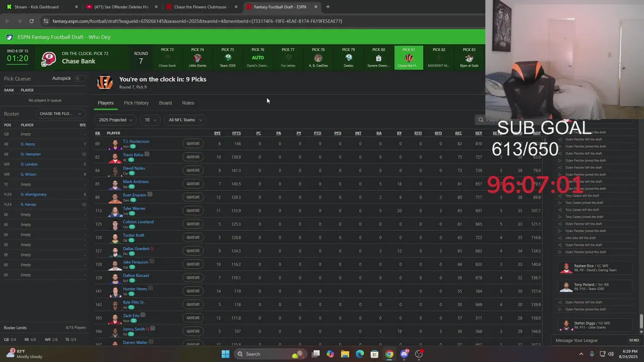Click the news note icon next to Travis Kelce
This screenshot has height=362, width=644.
tap(147, 154)
